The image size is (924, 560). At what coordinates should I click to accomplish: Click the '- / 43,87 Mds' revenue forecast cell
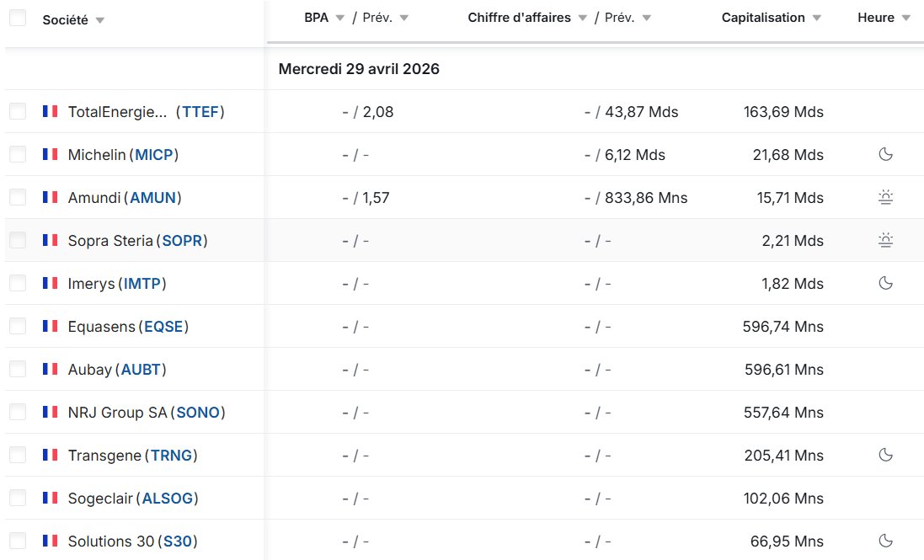pyautogui.click(x=631, y=112)
